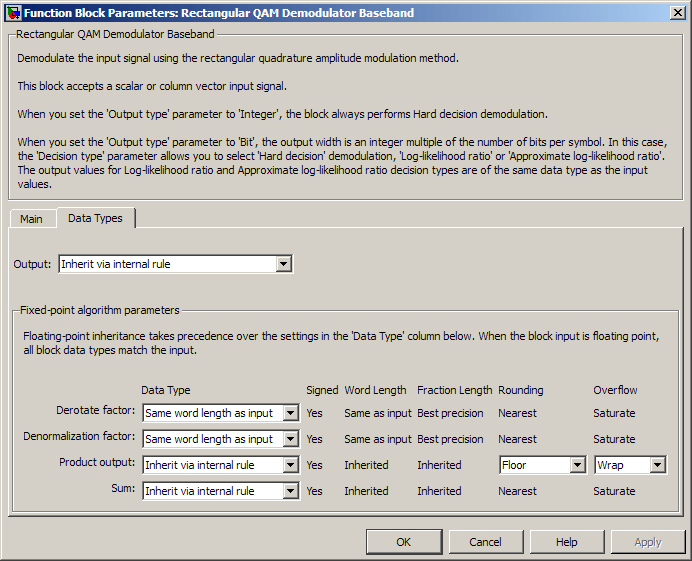
Task: Click 'Fixed-point algorithm parameters' group title
Action: [x=100, y=310]
